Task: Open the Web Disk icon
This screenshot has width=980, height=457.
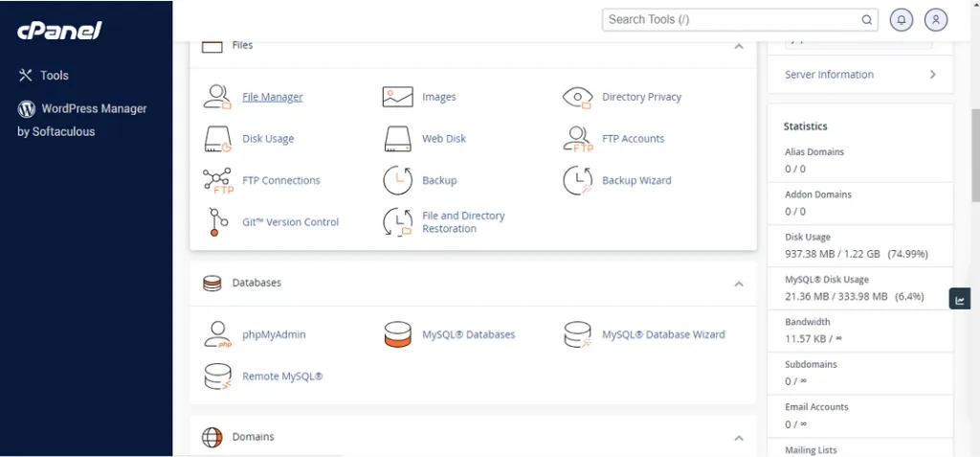Action: 397,139
